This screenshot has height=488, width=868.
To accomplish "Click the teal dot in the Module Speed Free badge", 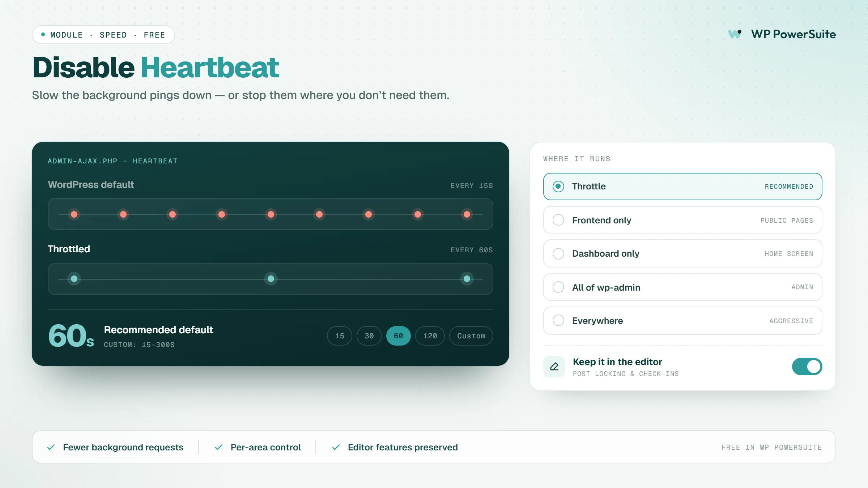I will click(43, 35).
